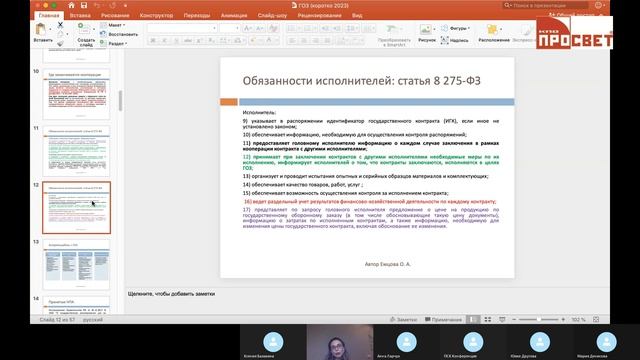Increase font size button
This screenshot has height=360, width=640.
(247, 28)
